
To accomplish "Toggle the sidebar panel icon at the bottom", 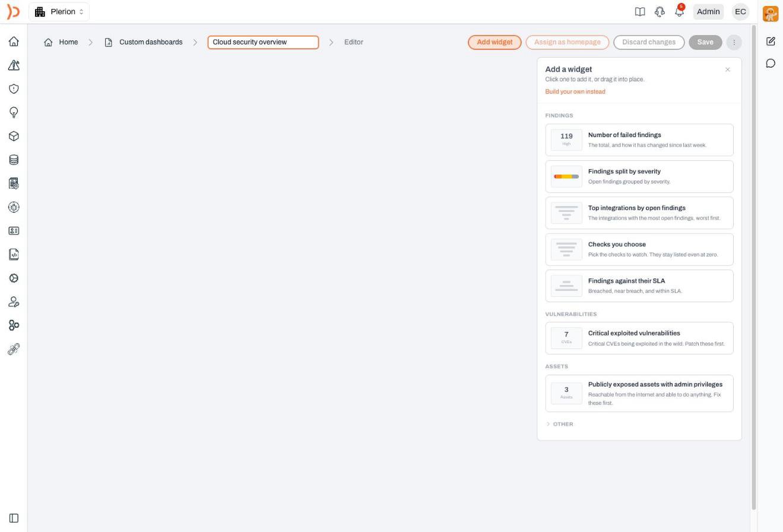I will coord(14,518).
